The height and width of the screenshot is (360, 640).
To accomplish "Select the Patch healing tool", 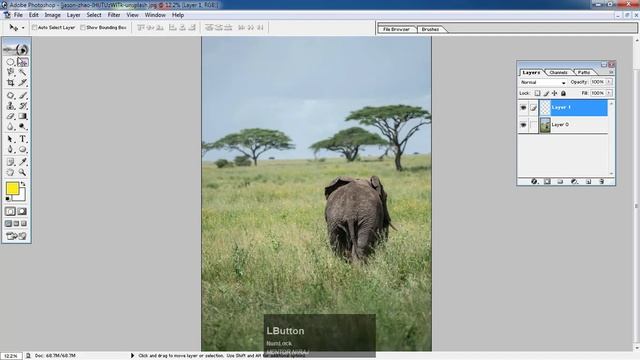I will click(10, 96).
